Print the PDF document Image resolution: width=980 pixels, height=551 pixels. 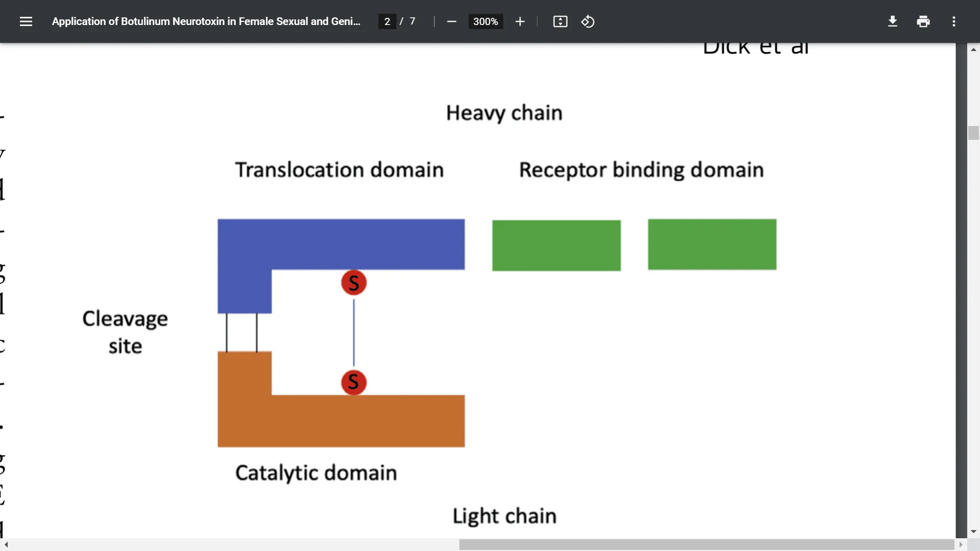[x=923, y=21]
